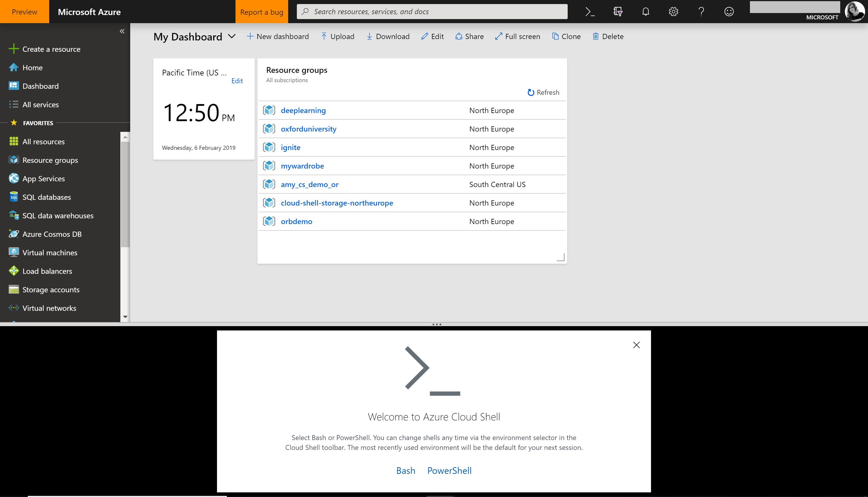Open the orbdemo resource group
This screenshot has height=497, width=868.
coord(297,221)
